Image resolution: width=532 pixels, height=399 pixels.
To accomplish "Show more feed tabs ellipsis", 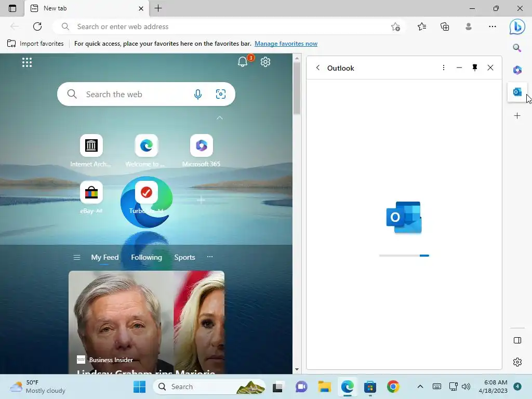I will click(x=210, y=257).
